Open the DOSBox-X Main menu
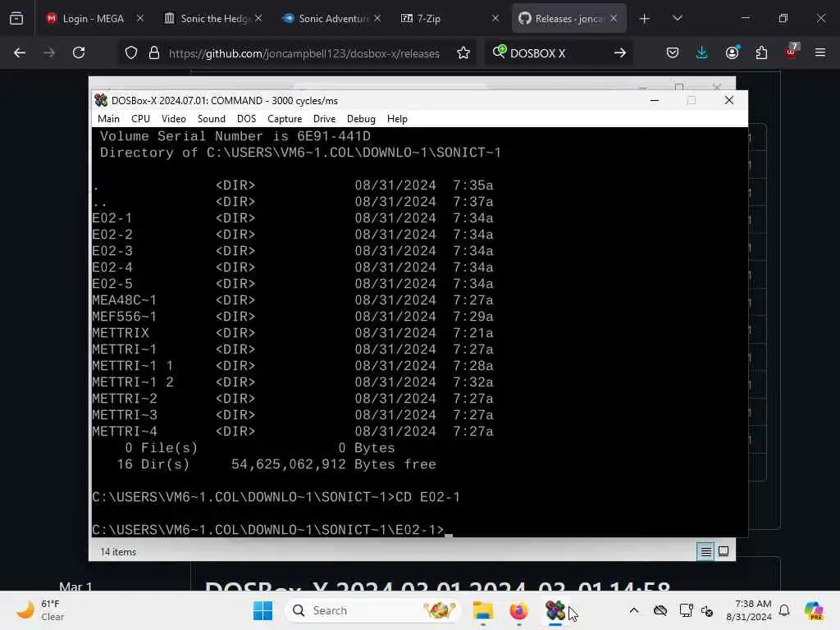Image resolution: width=840 pixels, height=630 pixels. [109, 119]
